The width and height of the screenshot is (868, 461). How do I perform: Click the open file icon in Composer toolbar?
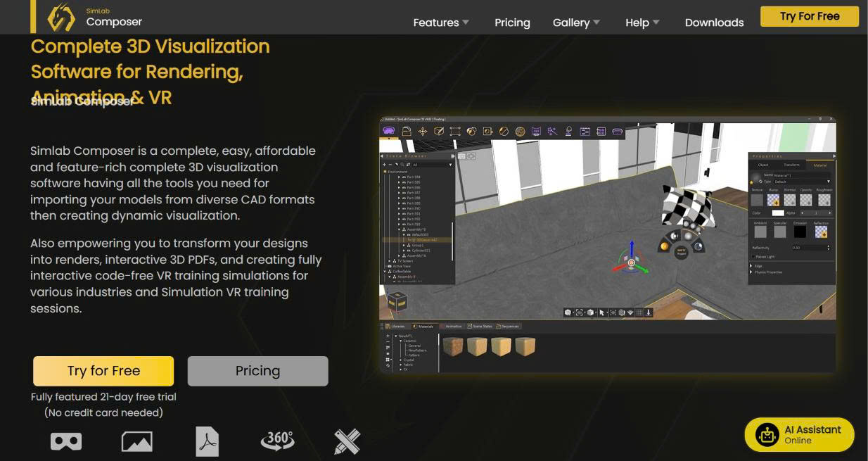coord(407,131)
